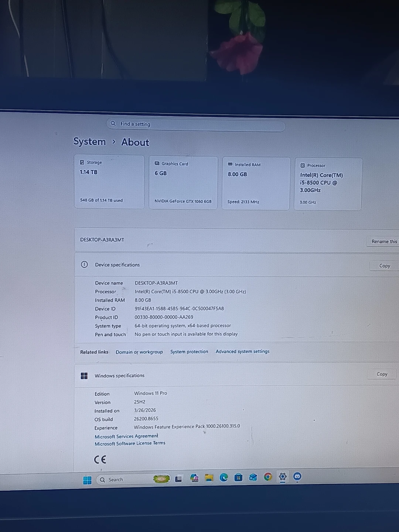Click the Settings gear taskbar icon
The width and height of the screenshot is (399, 532).
(283, 477)
